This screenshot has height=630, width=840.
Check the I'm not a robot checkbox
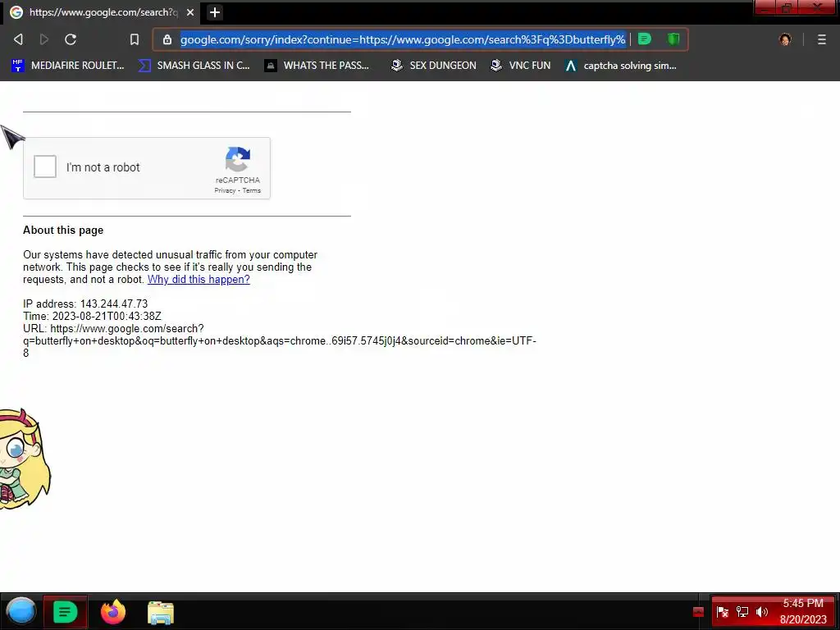click(x=45, y=167)
